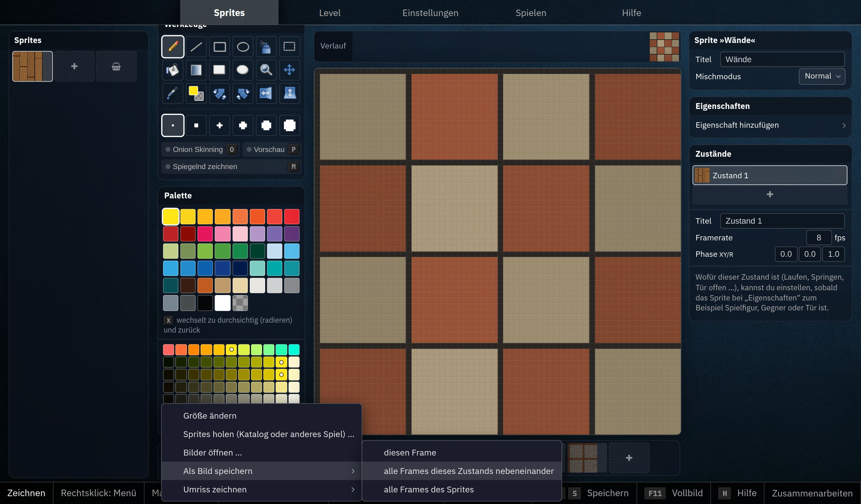Image resolution: width=861 pixels, height=504 pixels.
Task: Select the line tool
Action: click(x=196, y=46)
